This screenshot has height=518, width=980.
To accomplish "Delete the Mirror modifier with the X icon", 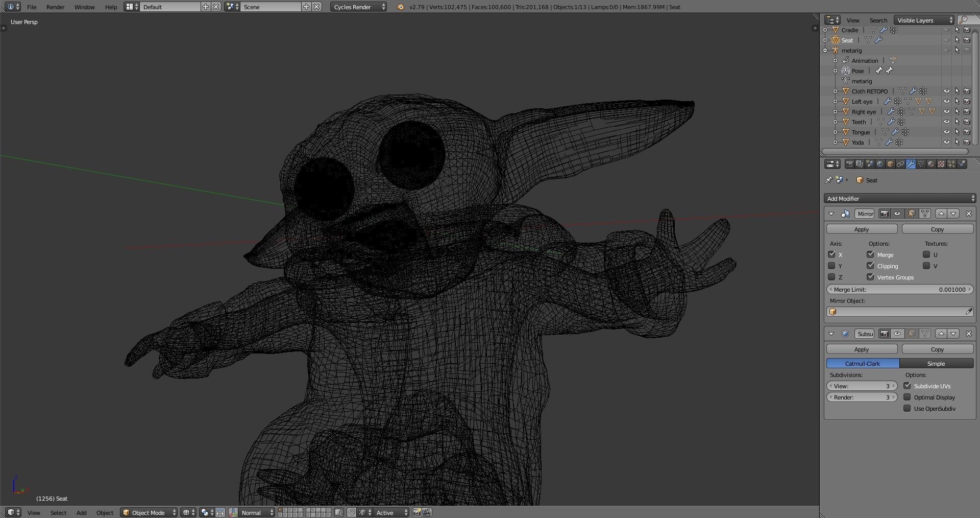I will [968, 214].
